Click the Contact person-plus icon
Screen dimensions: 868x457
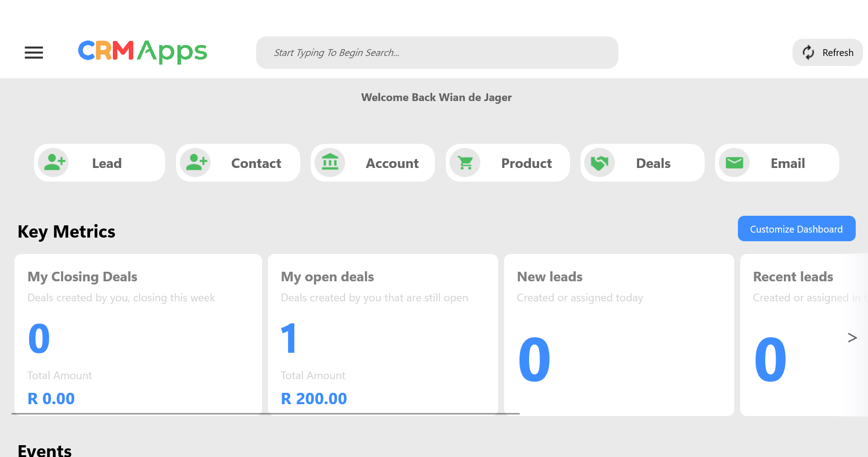[x=196, y=163]
